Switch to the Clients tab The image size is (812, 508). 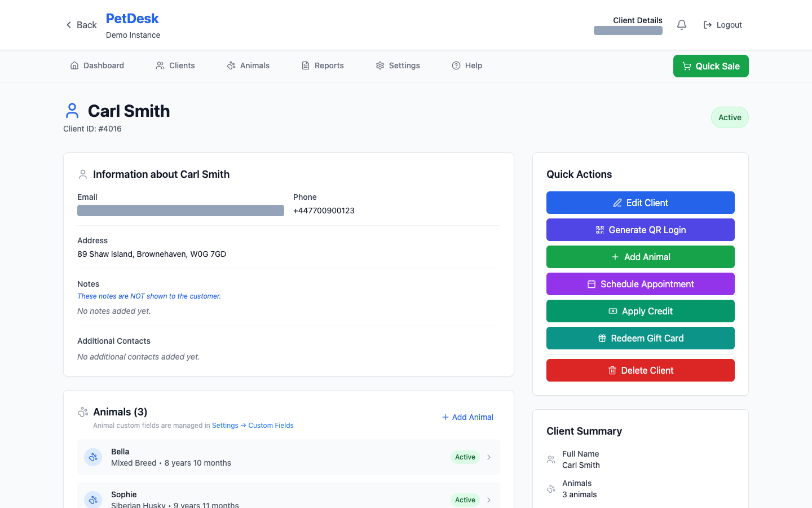[x=175, y=65]
